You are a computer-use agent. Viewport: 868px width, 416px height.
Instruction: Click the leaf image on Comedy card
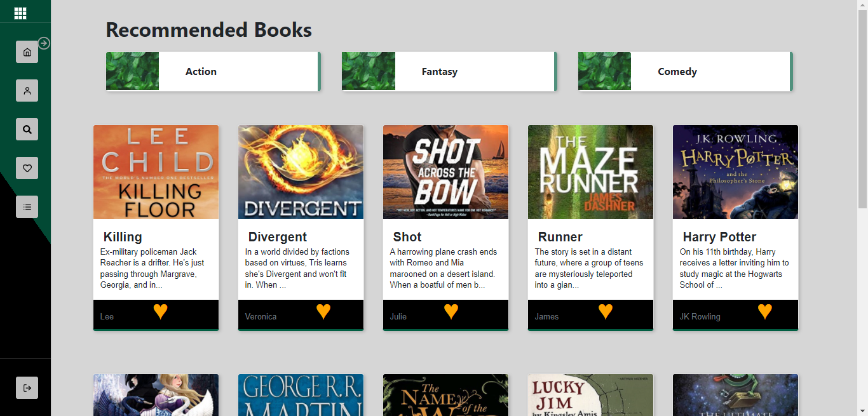coord(605,71)
